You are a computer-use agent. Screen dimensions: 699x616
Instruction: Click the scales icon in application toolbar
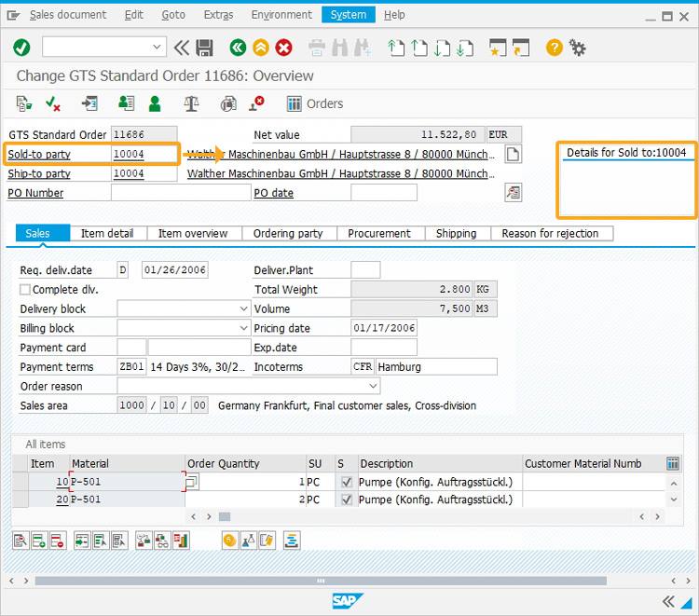[191, 103]
